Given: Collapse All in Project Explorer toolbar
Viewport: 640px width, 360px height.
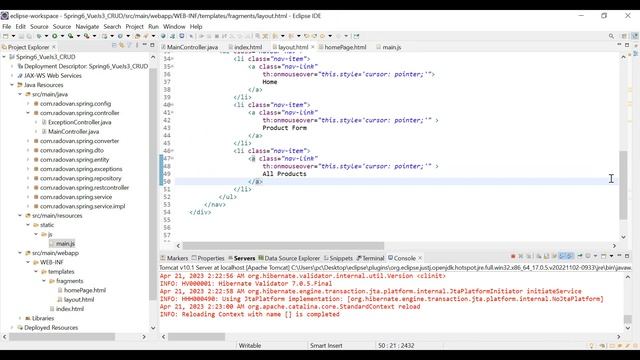Looking at the screenshot, I should coord(114,46).
